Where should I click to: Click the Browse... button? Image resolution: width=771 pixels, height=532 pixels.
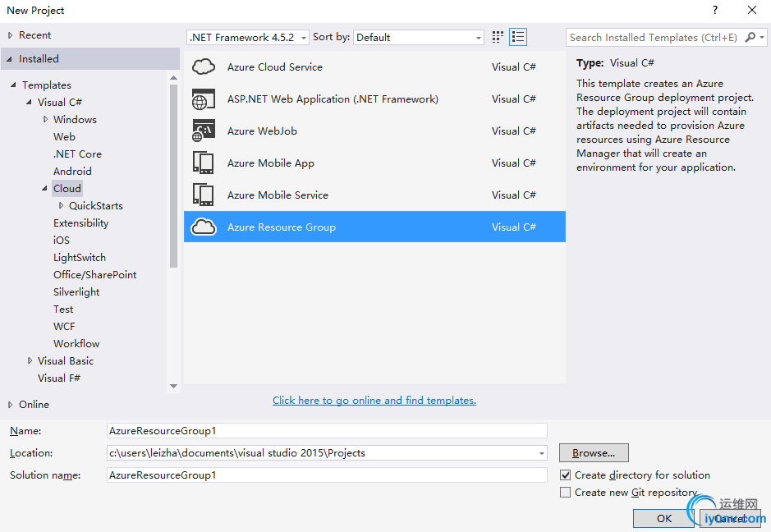point(594,453)
